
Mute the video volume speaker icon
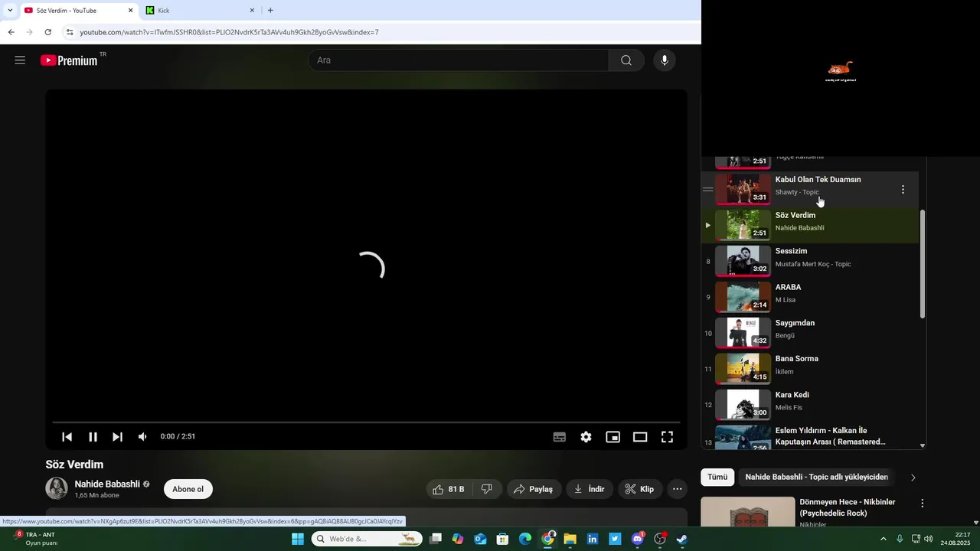click(x=142, y=437)
